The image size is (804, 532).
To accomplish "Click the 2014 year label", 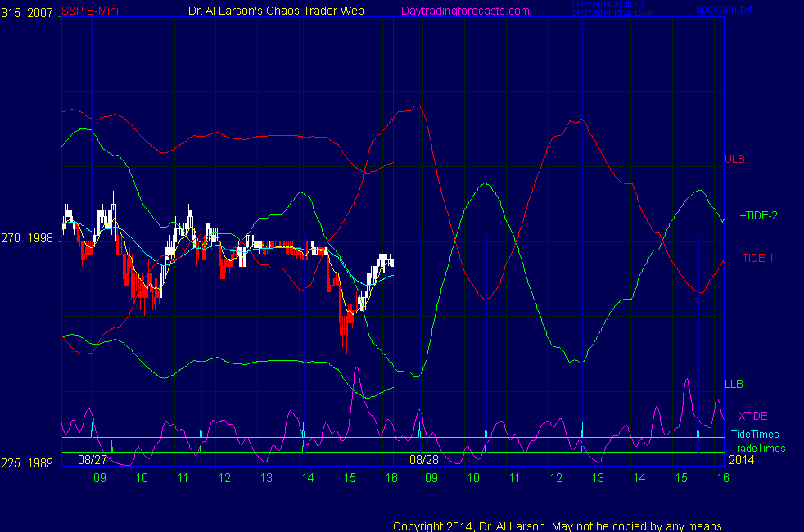I will pyautogui.click(x=742, y=460).
